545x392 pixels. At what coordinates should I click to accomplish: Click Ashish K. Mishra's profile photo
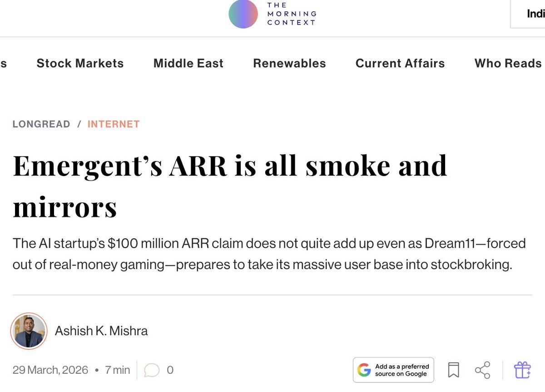(x=29, y=331)
